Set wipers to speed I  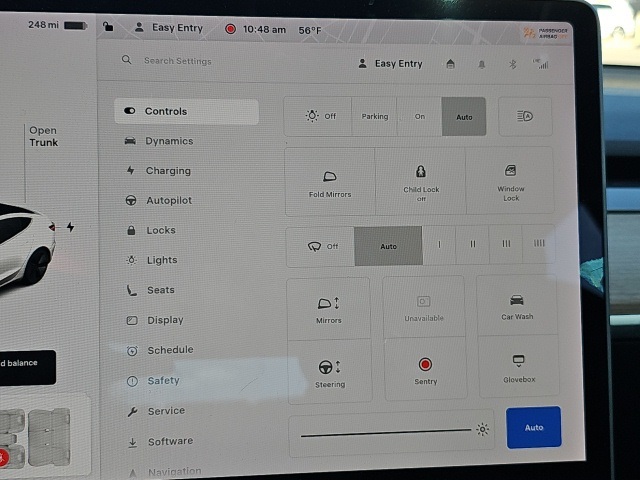(439, 244)
